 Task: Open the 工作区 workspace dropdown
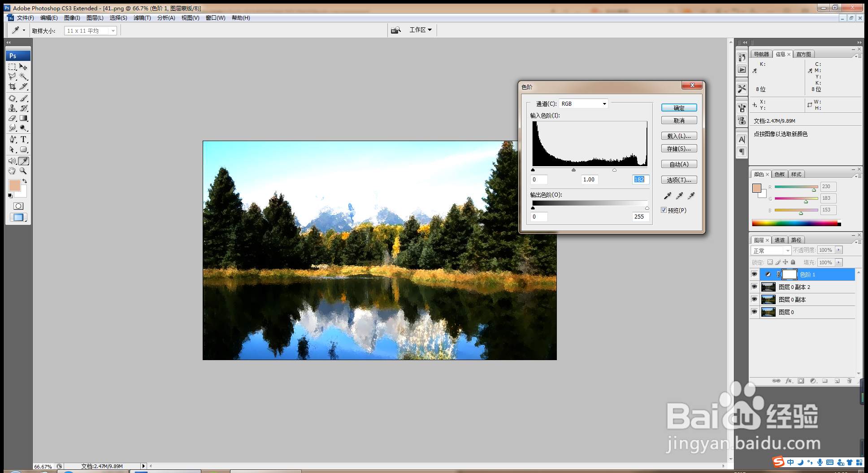(x=421, y=30)
